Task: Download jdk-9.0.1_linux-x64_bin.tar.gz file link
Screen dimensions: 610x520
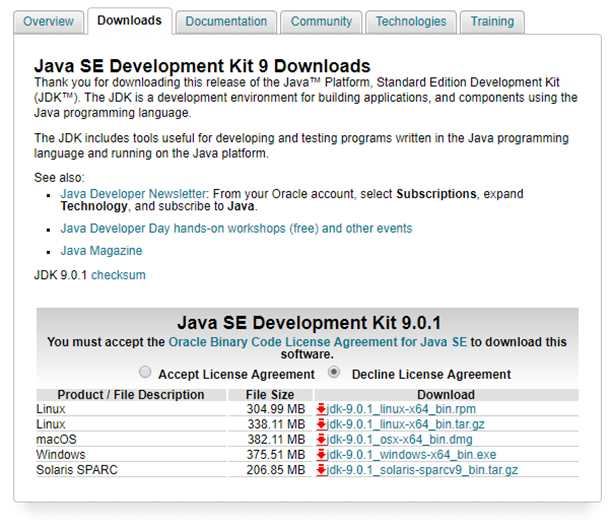Action: 405,424
